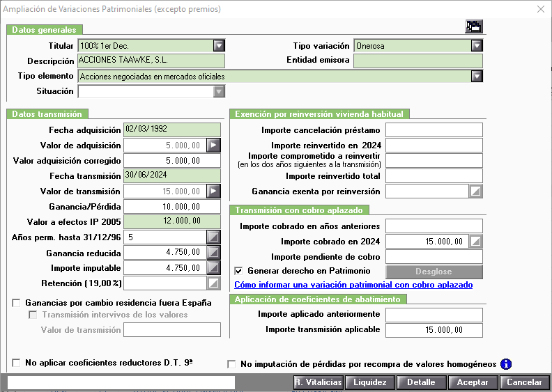552x392 pixels.
Task: Click the Fecha adquisición date field
Action: point(172,130)
